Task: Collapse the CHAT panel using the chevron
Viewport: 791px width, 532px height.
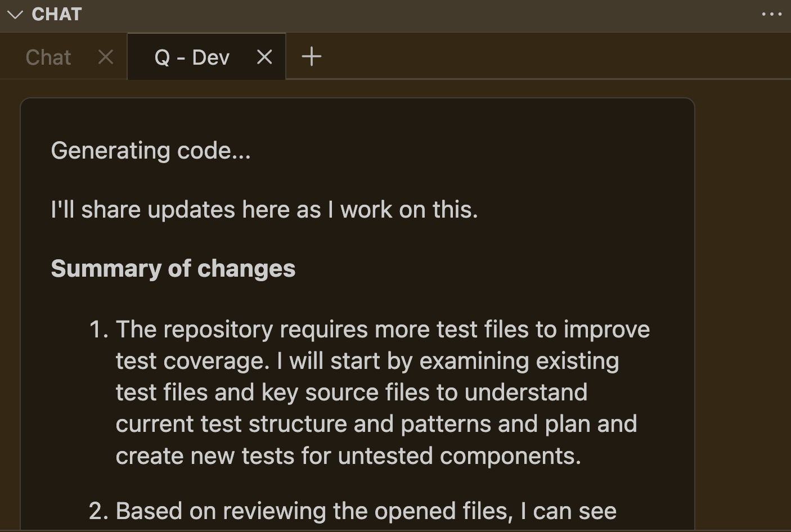Action: pos(15,13)
